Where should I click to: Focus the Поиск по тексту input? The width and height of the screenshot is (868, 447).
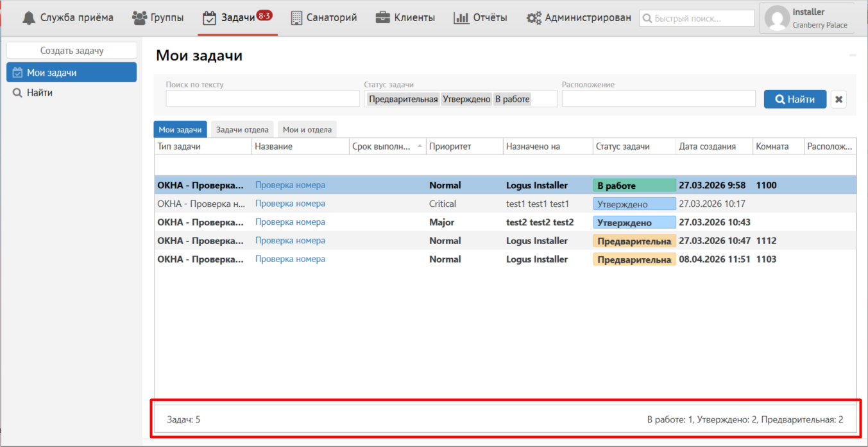point(262,99)
